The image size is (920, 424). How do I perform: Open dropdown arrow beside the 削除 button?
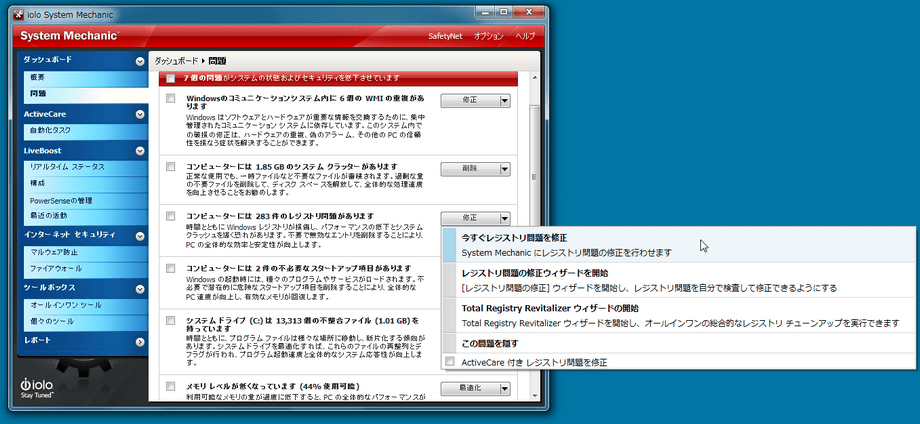[x=504, y=169]
